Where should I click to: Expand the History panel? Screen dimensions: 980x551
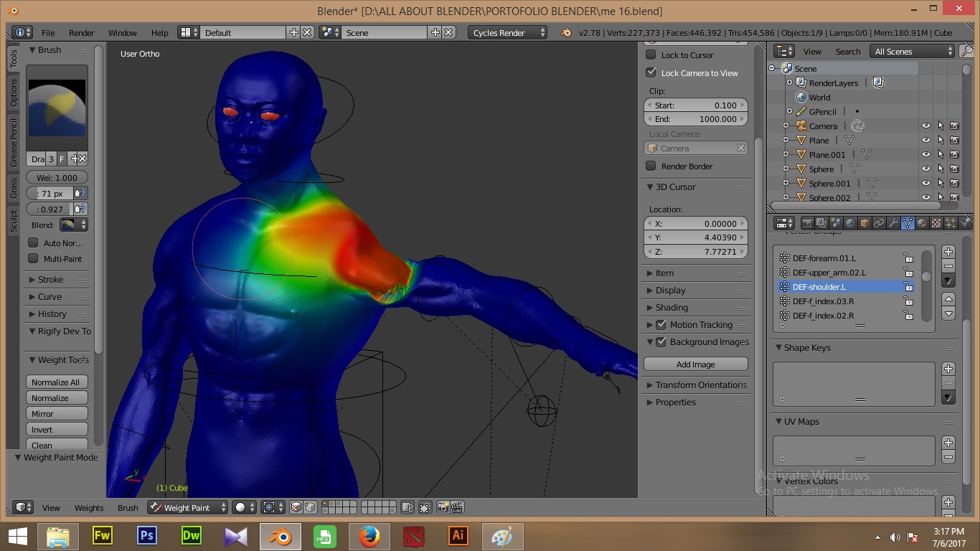[x=52, y=314]
